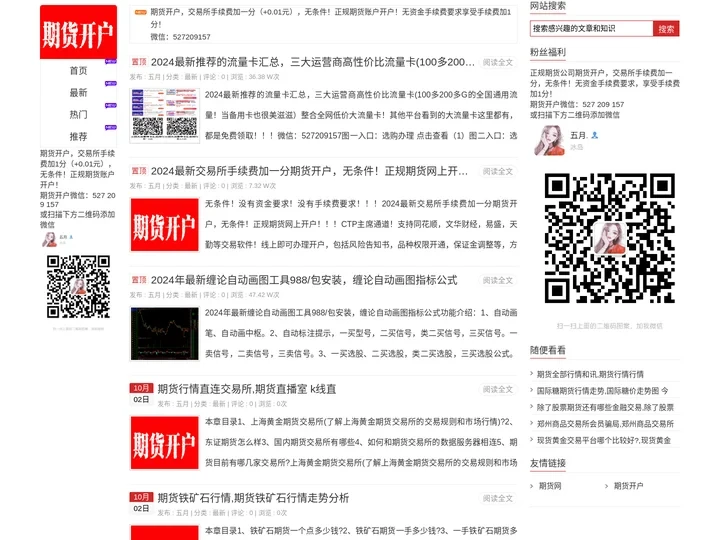
Task: Click the red 期货开户 site logo
Action: pyautogui.click(x=78, y=32)
